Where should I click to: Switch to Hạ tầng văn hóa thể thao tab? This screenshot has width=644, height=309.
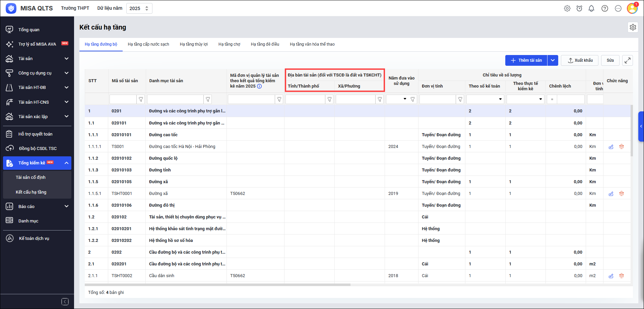point(312,44)
